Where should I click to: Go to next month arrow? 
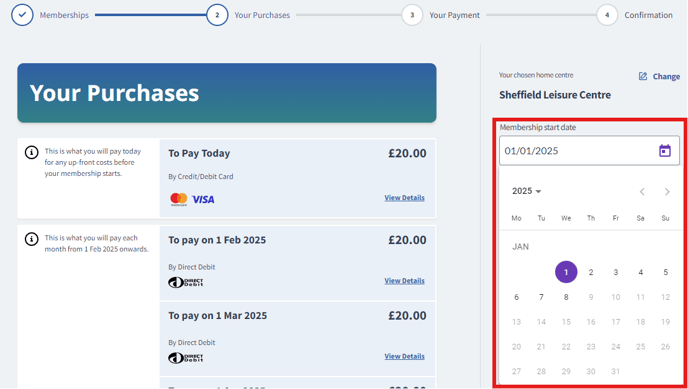click(x=667, y=192)
